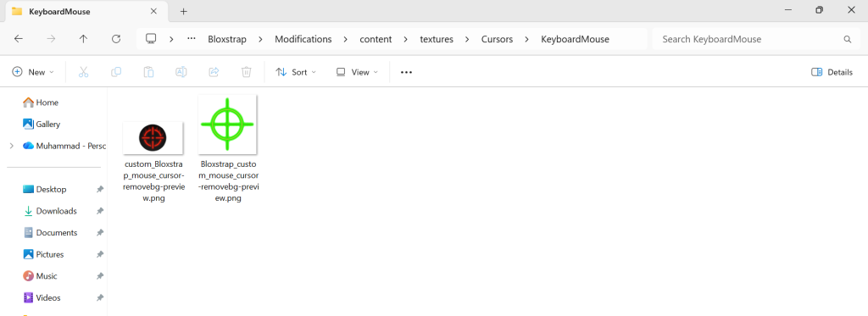
Task: Expand chevron after Bloxstrap in breadcrumb
Action: point(261,39)
